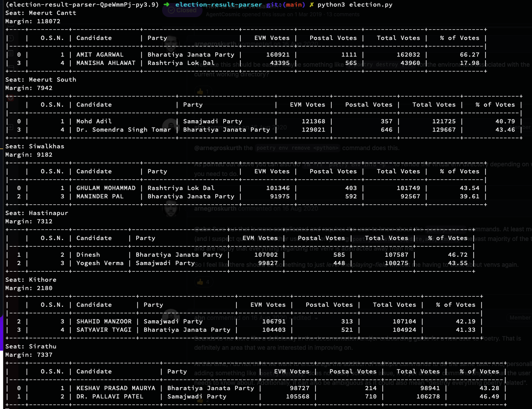Click postal votes value 1111
The image size is (532, 409).
click(349, 55)
